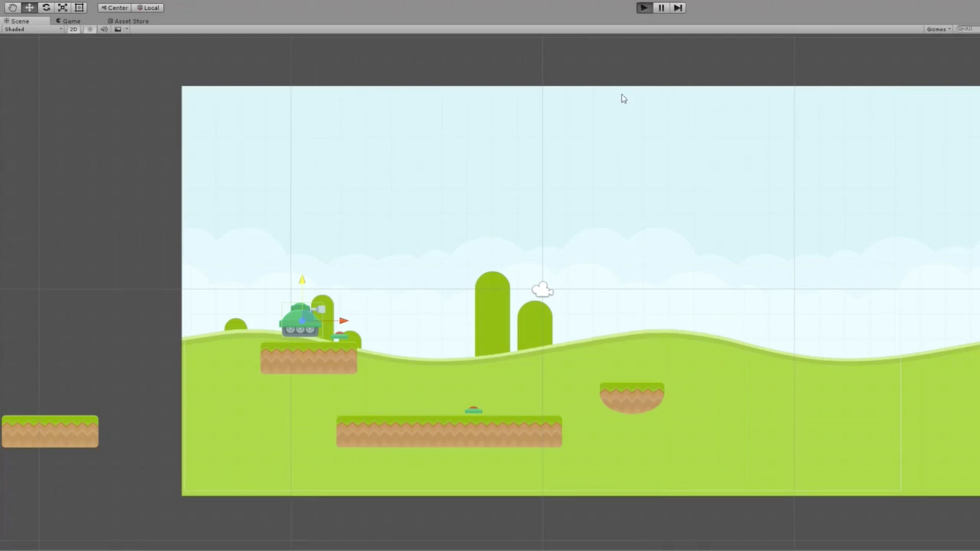Select the Move tool
Image resolution: width=980 pixels, height=551 pixels.
[29, 8]
